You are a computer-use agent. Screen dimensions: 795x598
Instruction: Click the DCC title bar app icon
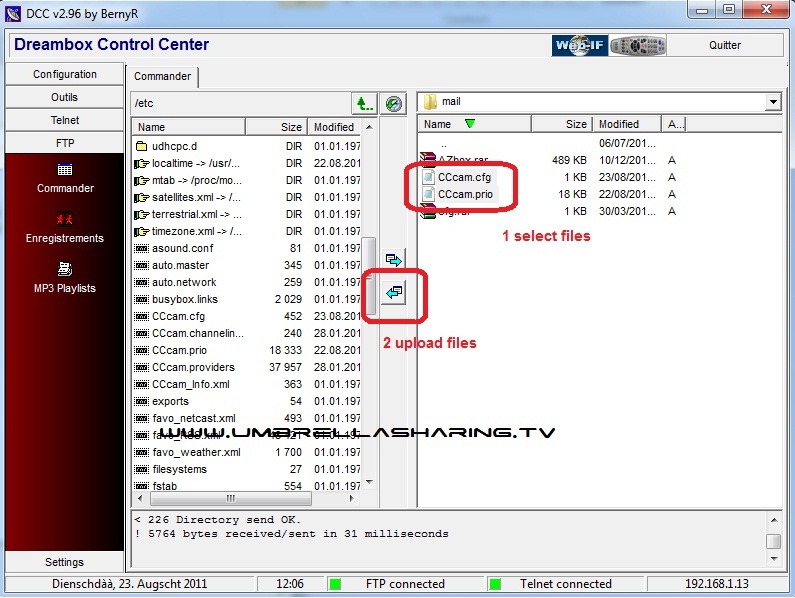point(13,14)
